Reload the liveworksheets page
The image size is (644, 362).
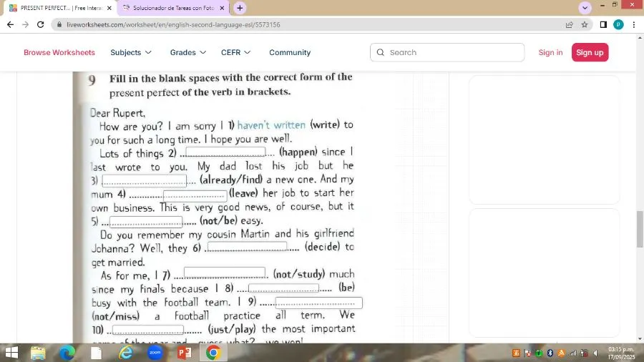[40, 24]
